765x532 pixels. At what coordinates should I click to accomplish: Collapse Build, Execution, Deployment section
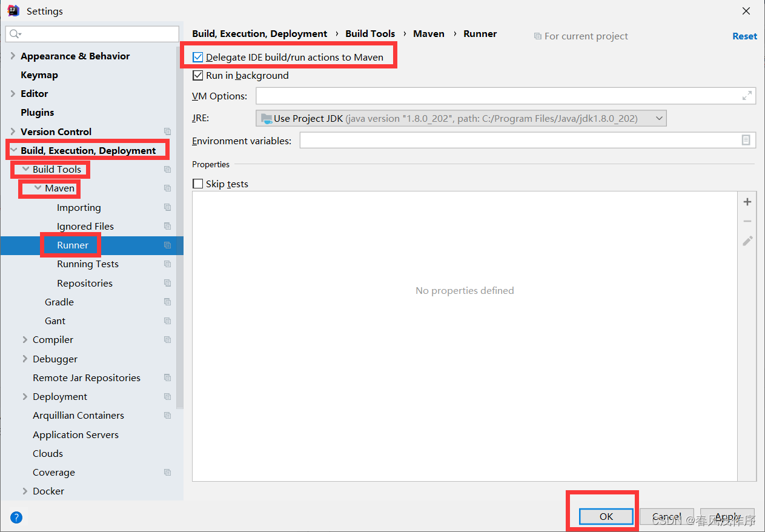pyautogui.click(x=13, y=150)
